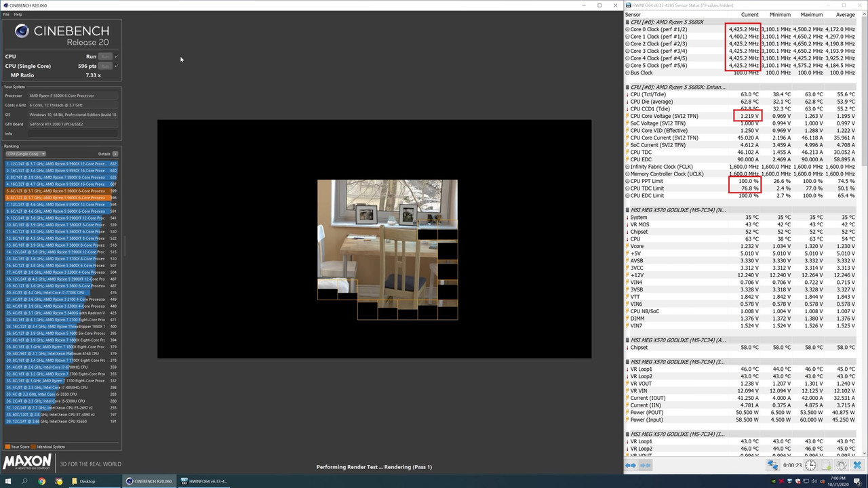Select ranking row 1 Ryzen 9 5900X 632

click(62, 163)
